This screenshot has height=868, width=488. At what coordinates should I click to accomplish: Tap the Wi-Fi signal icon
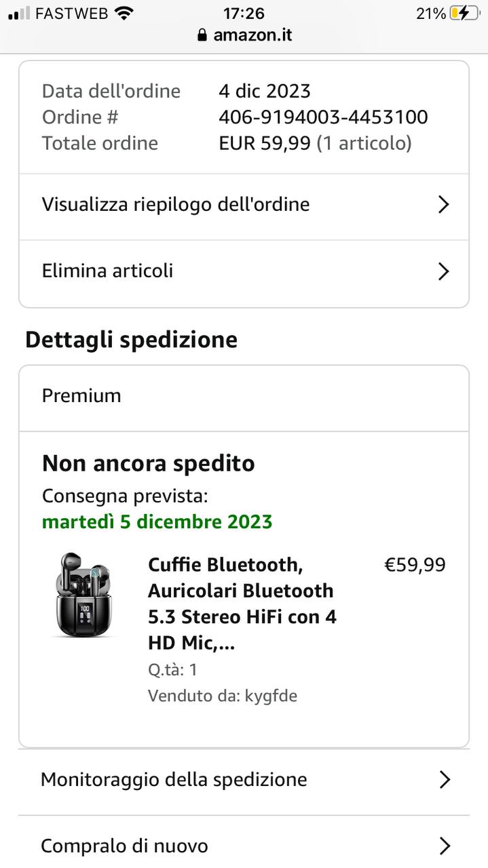pos(124,14)
